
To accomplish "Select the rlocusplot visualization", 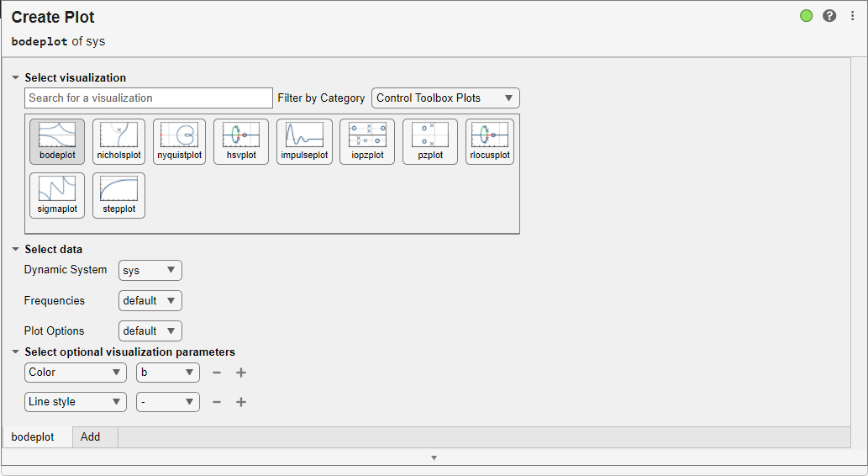I will (x=490, y=142).
